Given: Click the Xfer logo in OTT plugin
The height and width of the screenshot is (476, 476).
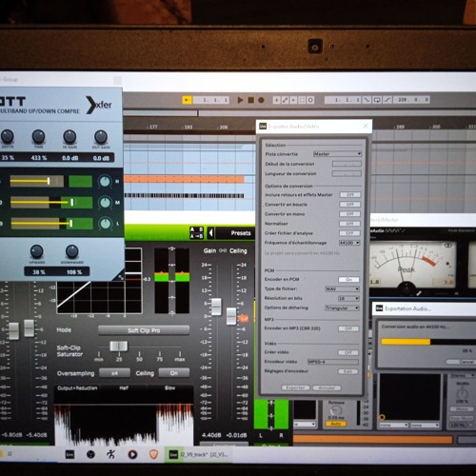Looking at the screenshot, I should tap(99, 105).
